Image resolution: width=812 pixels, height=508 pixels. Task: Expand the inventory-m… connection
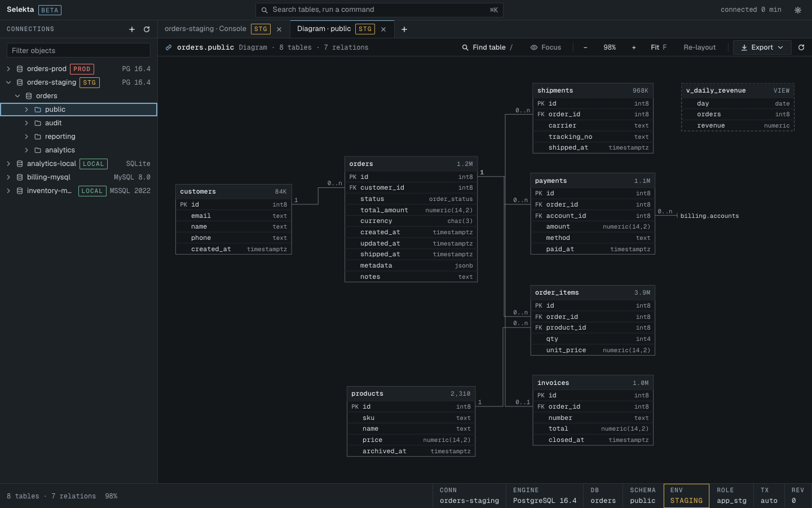pyautogui.click(x=8, y=191)
